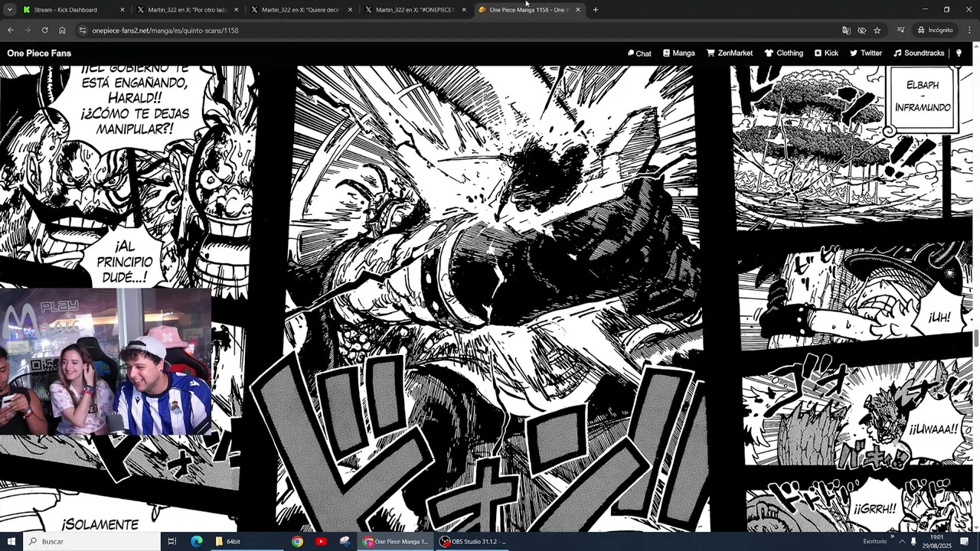Close the Stream - Kick Dashboard tab
The height and width of the screenshot is (551, 980).
[x=122, y=10]
